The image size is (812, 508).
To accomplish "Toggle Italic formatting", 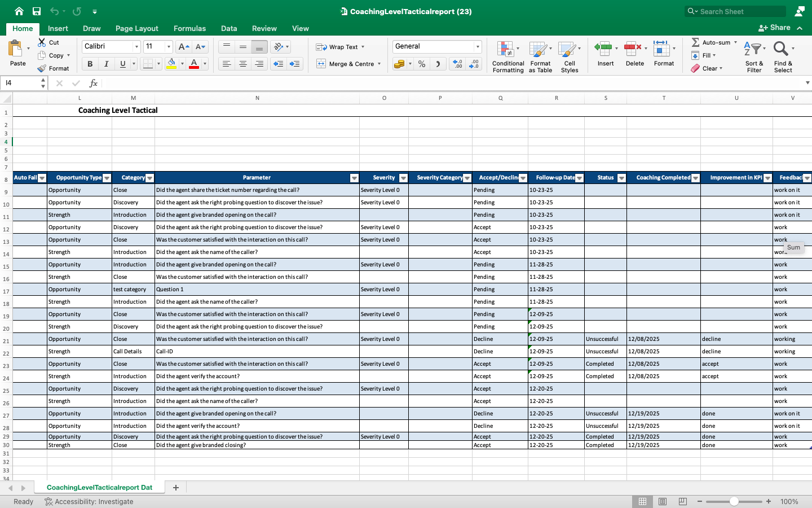I will [106, 64].
